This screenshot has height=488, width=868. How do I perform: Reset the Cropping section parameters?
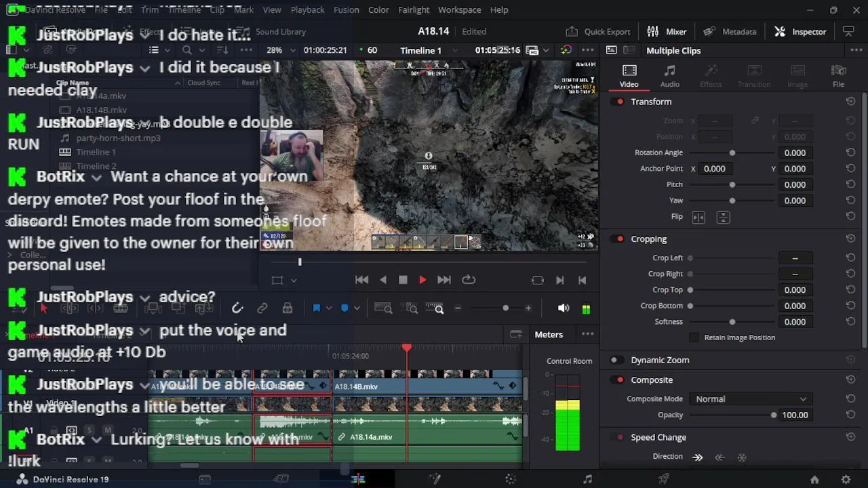pyautogui.click(x=850, y=239)
